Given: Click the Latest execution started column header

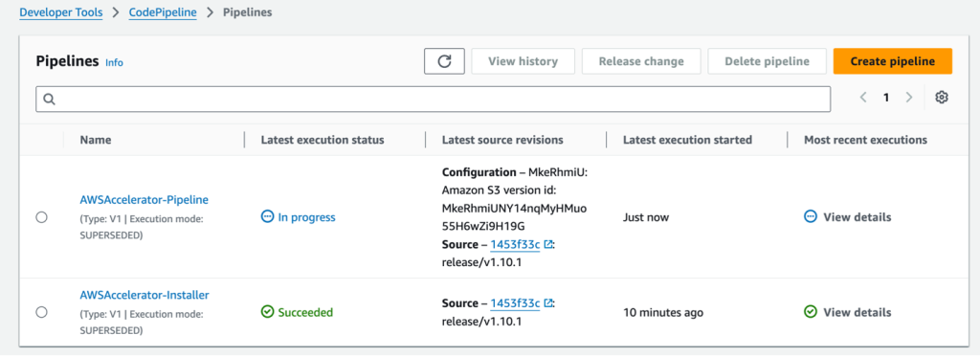Looking at the screenshot, I should 687,140.
